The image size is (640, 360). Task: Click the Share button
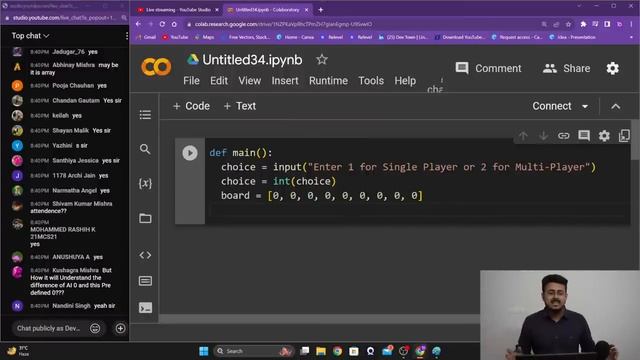point(567,68)
